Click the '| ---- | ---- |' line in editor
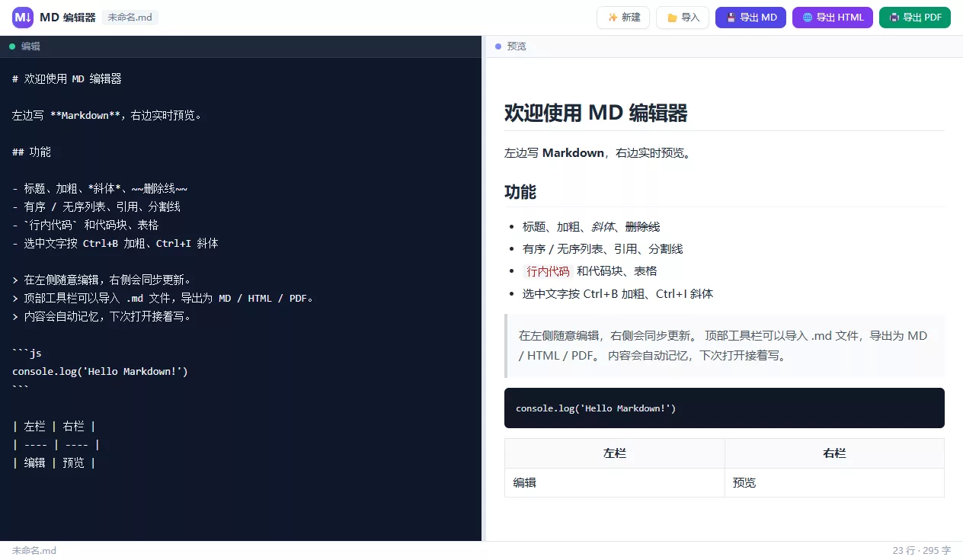963x560 pixels. pyautogui.click(x=56, y=444)
